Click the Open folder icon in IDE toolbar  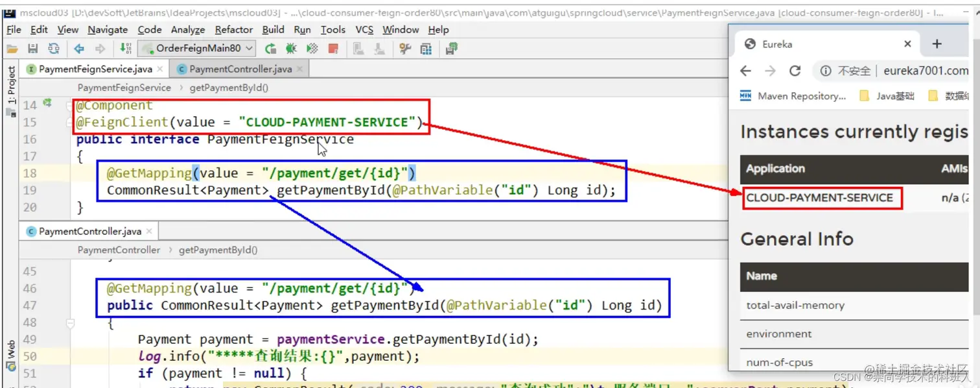pyautogui.click(x=12, y=49)
